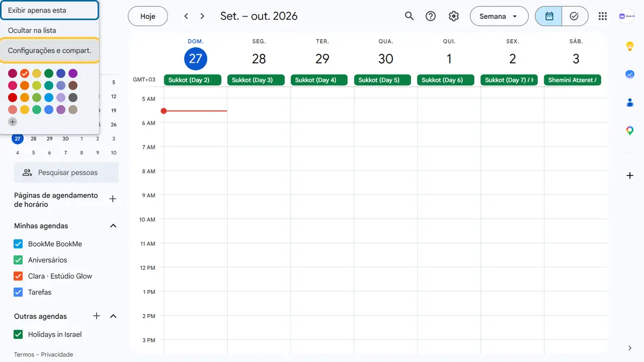Select day 30 in the mini calendar
This screenshot has height=362, width=644.
tap(65, 138)
